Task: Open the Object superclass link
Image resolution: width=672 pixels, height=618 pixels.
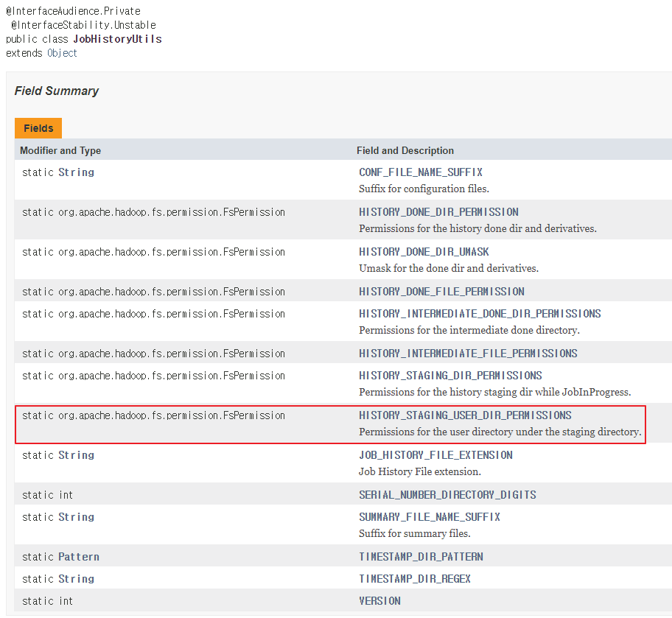Action: point(62,53)
